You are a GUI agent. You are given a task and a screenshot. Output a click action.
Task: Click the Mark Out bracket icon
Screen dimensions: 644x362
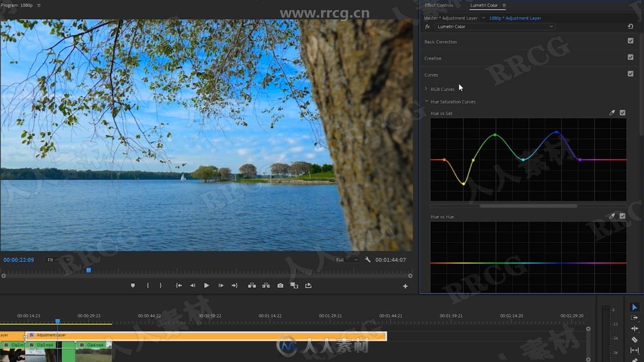click(160, 286)
